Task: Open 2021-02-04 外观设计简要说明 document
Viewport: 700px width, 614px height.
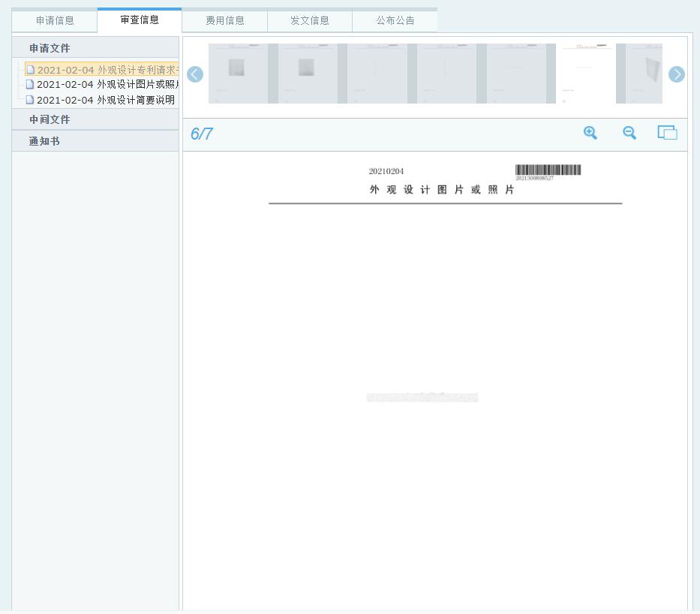Action: pos(106,100)
